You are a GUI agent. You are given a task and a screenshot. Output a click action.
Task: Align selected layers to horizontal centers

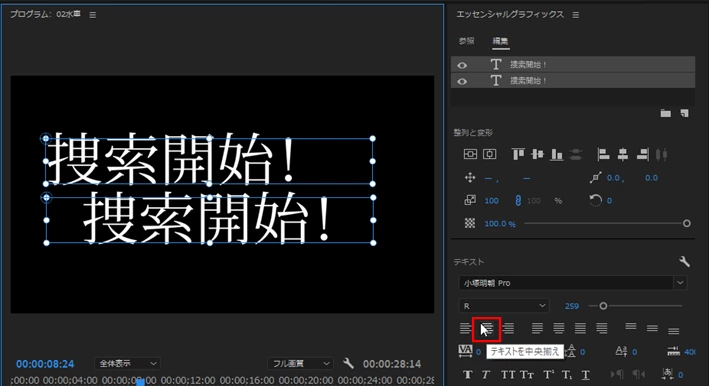(623, 154)
